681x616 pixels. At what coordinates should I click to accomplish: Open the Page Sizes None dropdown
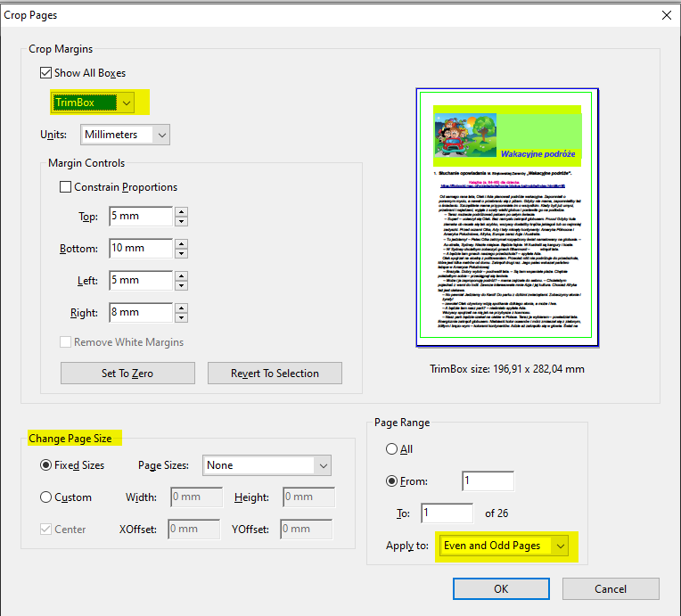(267, 465)
